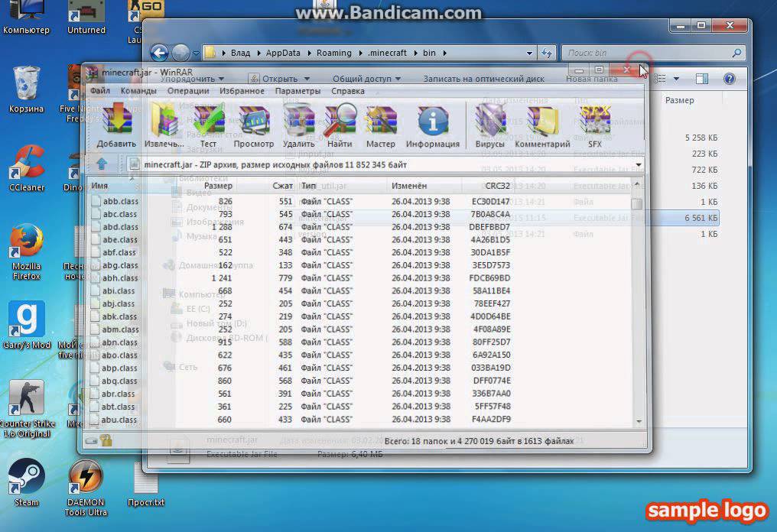Open the Операции menu
Image resolution: width=777 pixels, height=532 pixels.
coord(188,91)
